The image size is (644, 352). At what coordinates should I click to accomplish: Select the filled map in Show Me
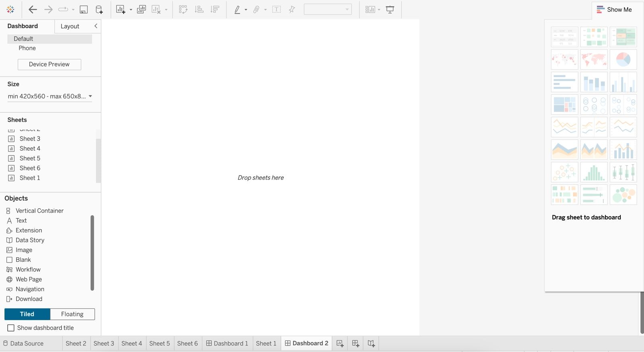[x=594, y=59]
